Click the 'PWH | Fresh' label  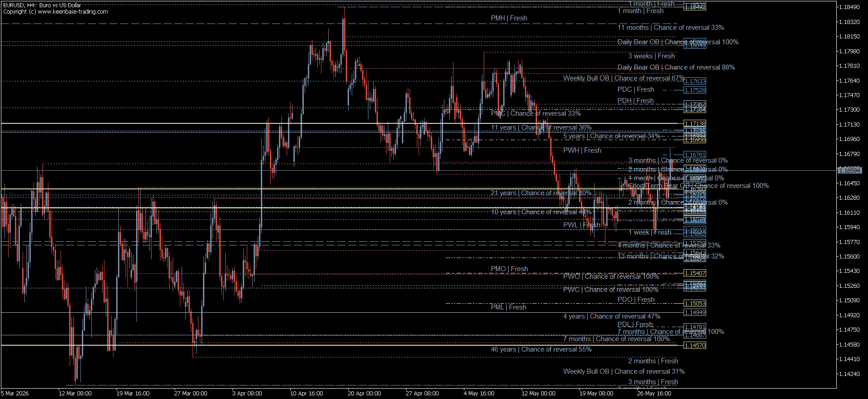pyautogui.click(x=582, y=150)
